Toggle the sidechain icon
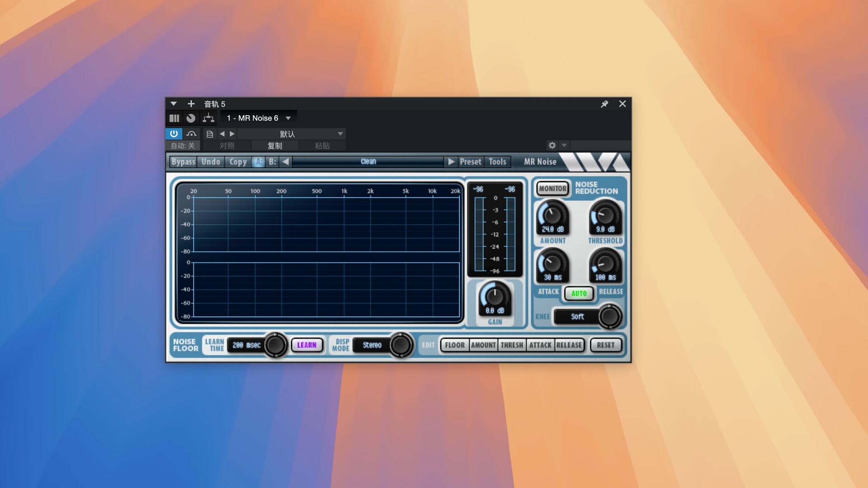The height and width of the screenshot is (488, 868). [x=191, y=134]
